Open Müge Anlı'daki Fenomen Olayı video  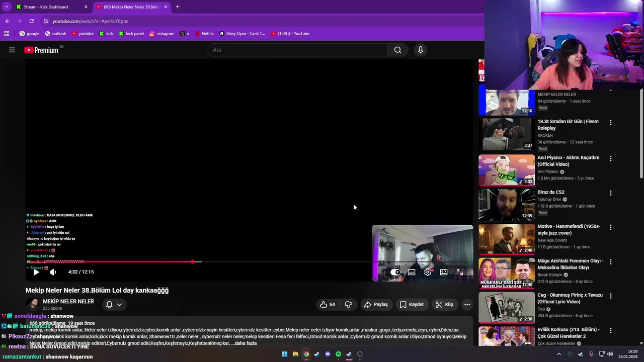click(507, 273)
